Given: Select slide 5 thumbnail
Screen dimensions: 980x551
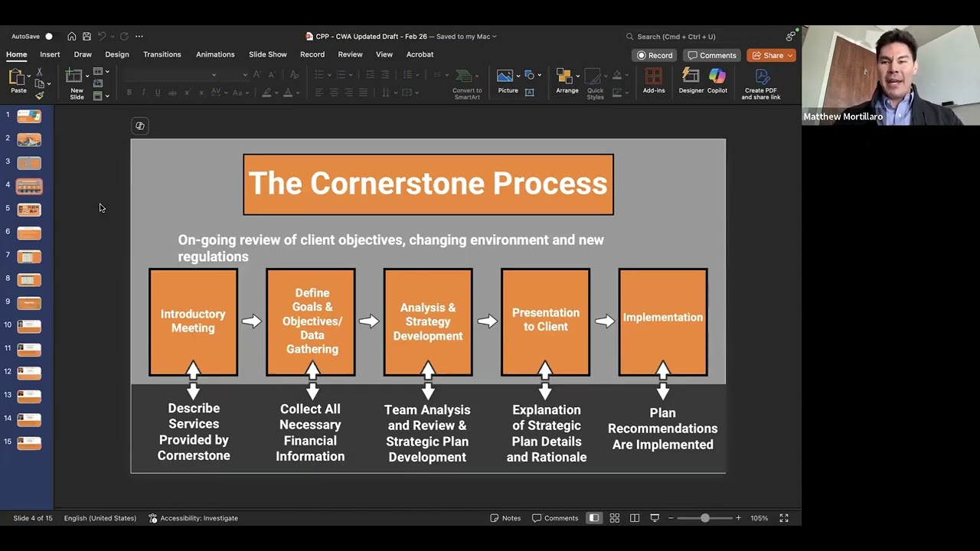Looking at the screenshot, I should 29,210.
